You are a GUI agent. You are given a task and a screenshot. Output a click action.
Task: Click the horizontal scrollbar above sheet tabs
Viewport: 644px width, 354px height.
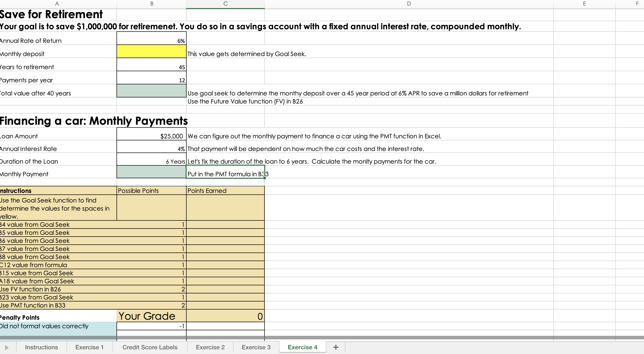(x=322, y=338)
